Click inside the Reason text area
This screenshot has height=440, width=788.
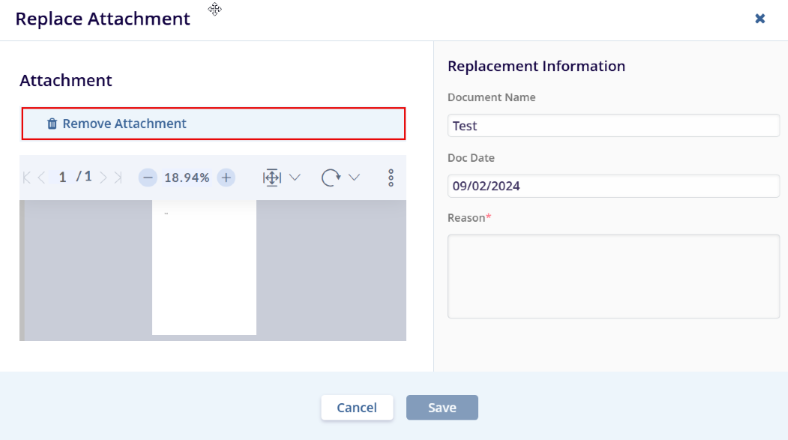click(x=613, y=276)
